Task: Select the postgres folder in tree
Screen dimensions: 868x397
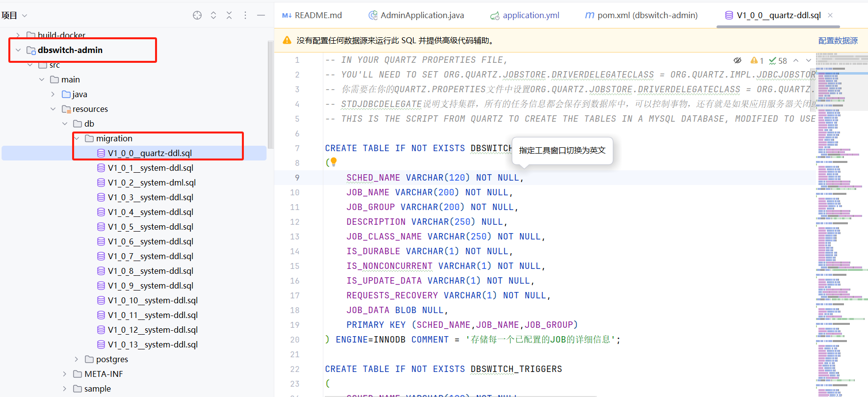Action: point(106,359)
